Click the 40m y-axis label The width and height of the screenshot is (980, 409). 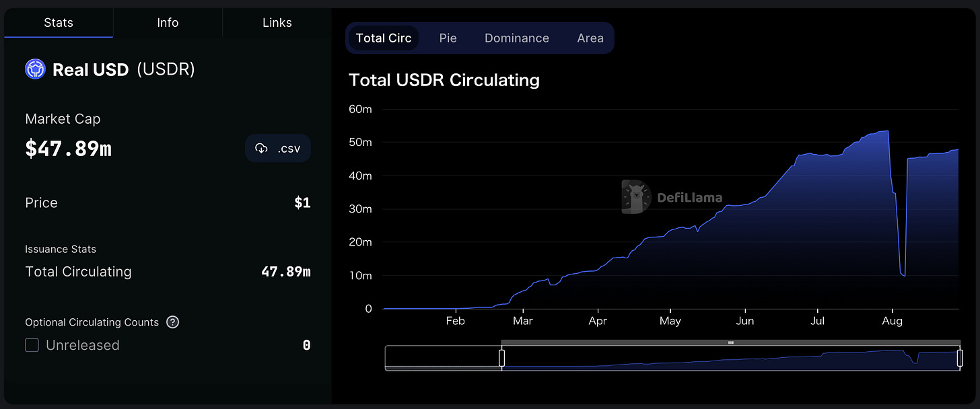point(360,176)
